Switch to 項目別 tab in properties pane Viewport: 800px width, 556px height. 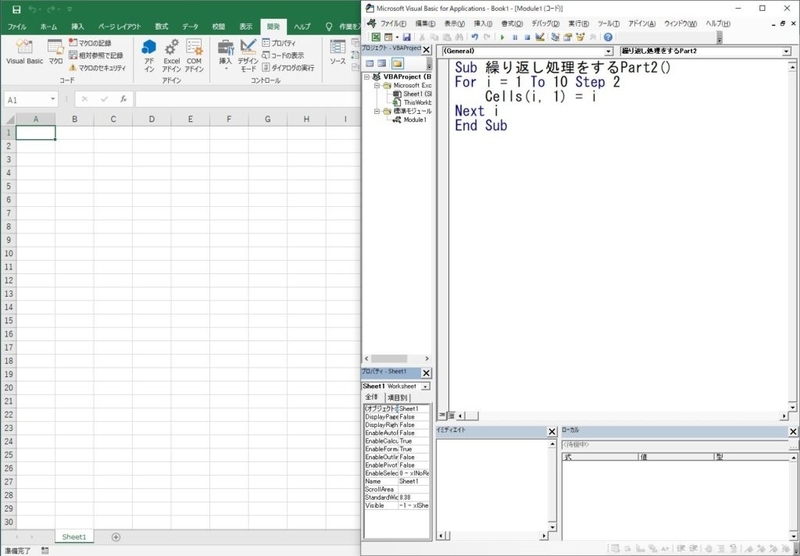click(397, 398)
